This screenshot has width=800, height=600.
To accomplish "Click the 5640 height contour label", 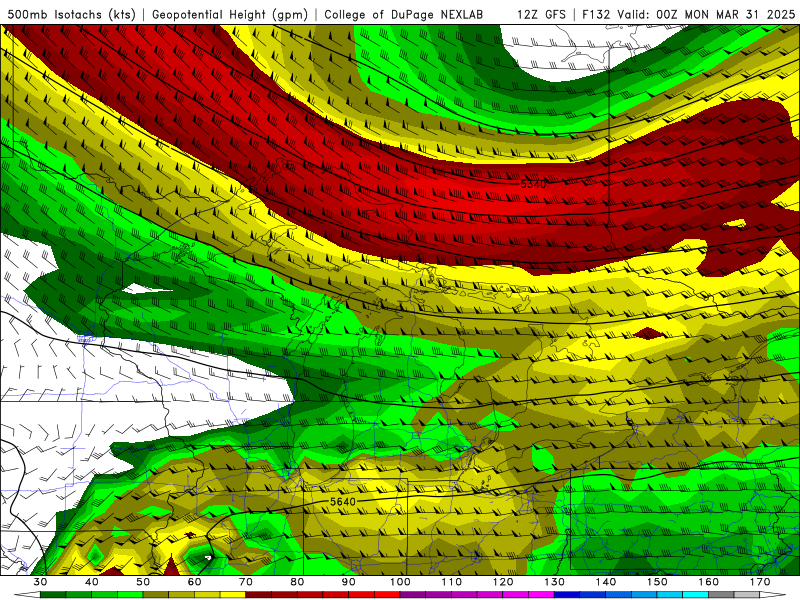I will [343, 502].
